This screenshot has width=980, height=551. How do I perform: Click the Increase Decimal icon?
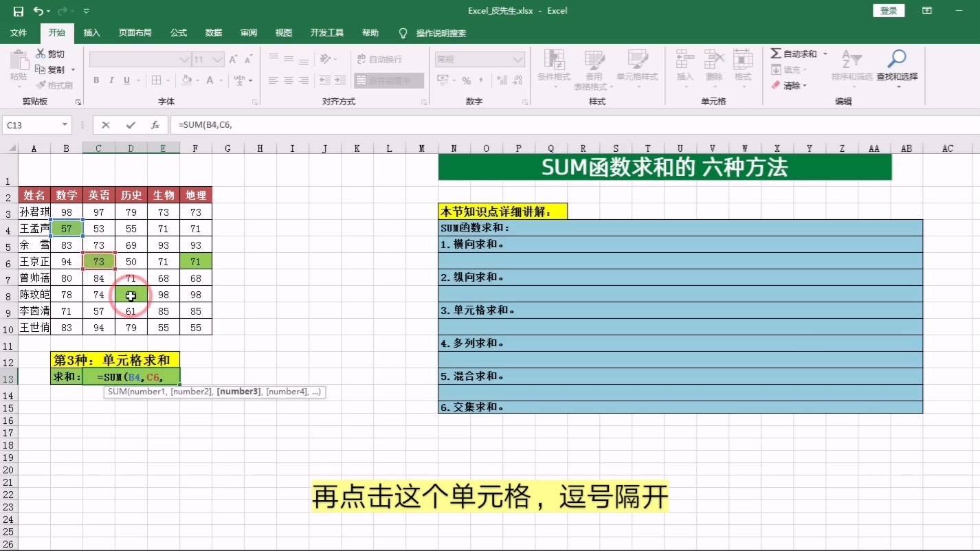[502, 80]
